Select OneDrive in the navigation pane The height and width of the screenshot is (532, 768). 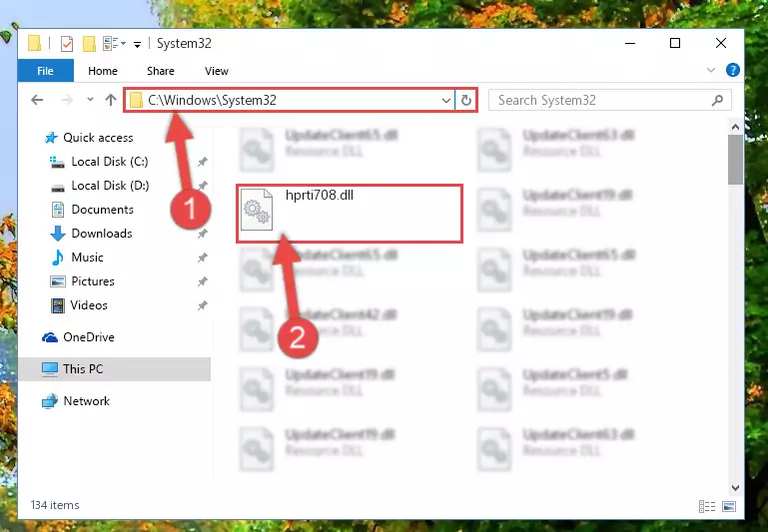pos(89,337)
